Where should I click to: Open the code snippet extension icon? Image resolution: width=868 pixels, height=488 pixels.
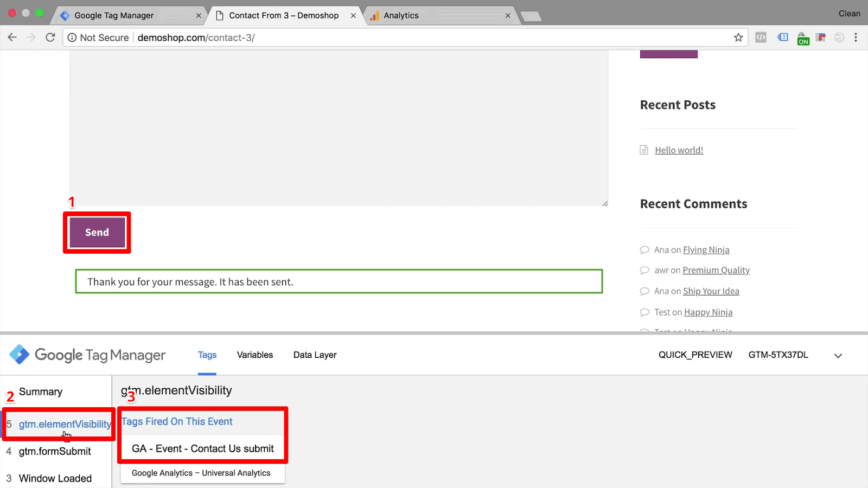click(x=761, y=37)
